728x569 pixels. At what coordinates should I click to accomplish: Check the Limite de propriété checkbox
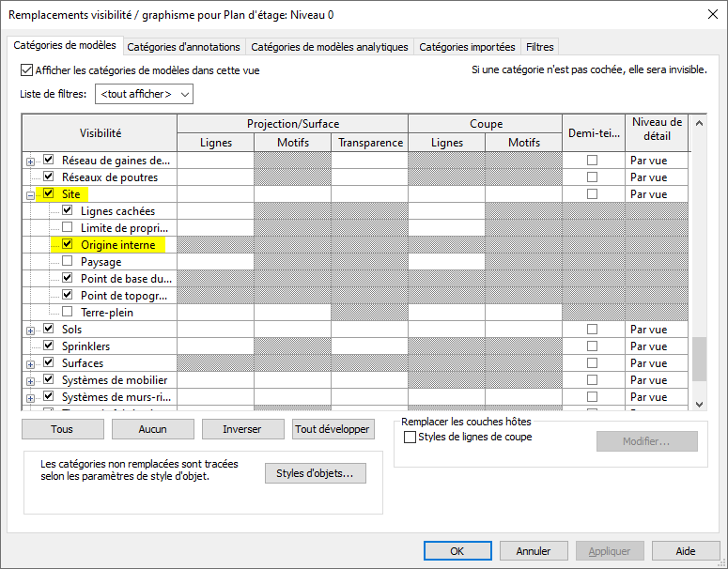click(x=68, y=228)
